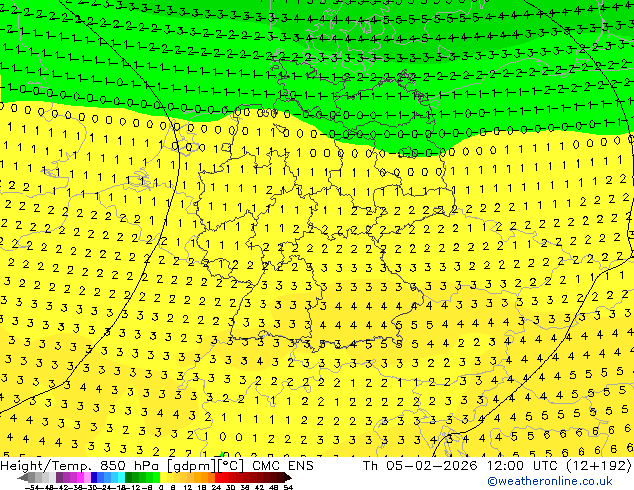
Task: Pick the magenta swatch in color scale
Action: click(80, 477)
